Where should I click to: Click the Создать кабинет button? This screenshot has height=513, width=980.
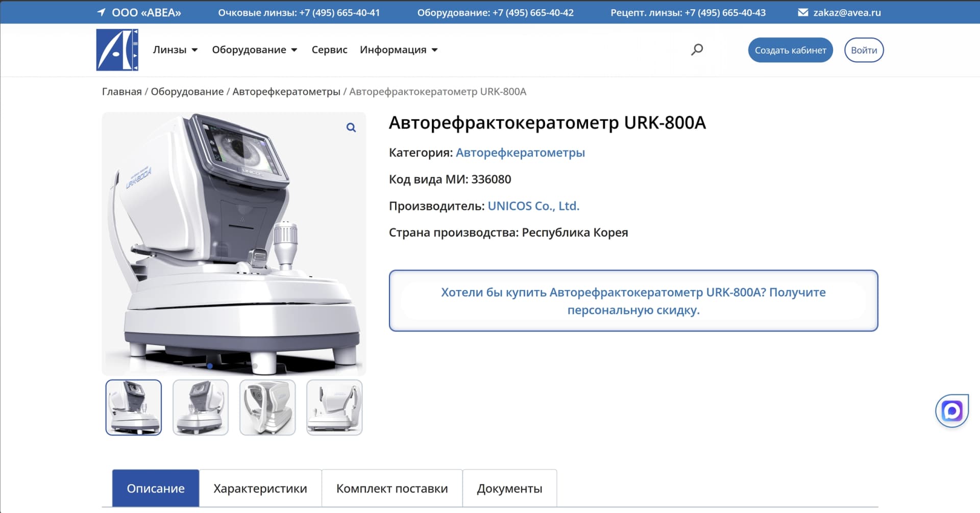(x=790, y=50)
